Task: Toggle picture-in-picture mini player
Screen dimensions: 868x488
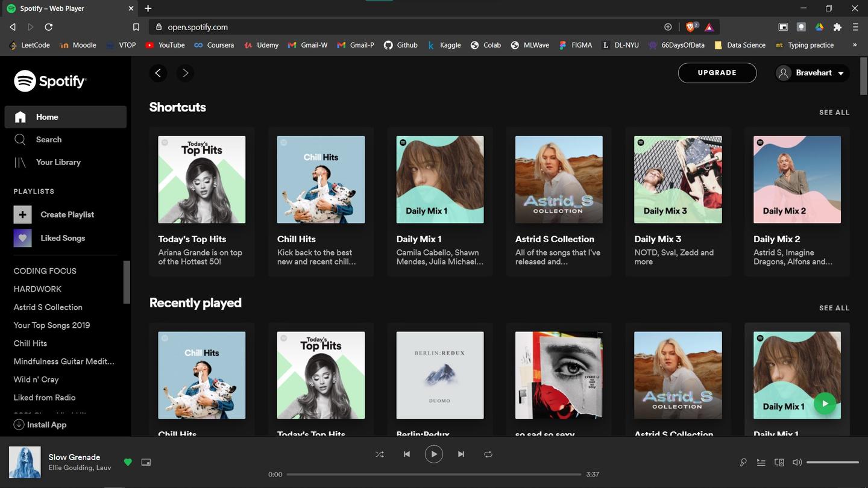Action: coord(146,462)
